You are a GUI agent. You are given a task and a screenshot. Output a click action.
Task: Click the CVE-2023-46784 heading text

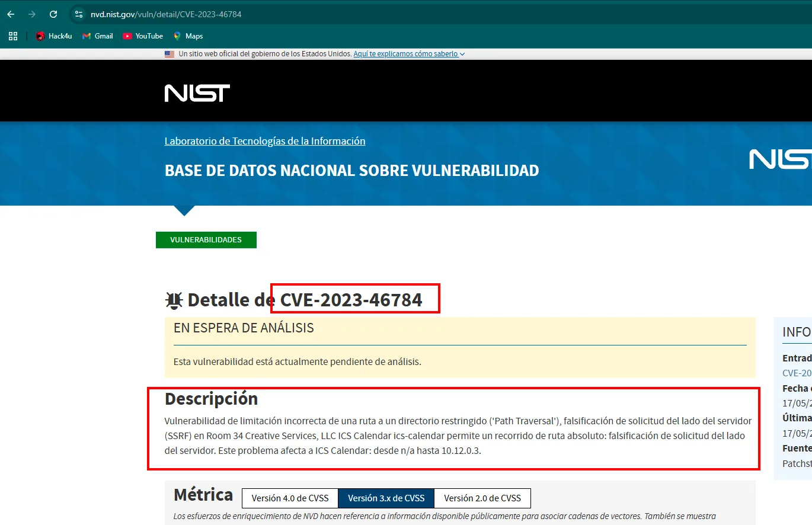pos(351,300)
